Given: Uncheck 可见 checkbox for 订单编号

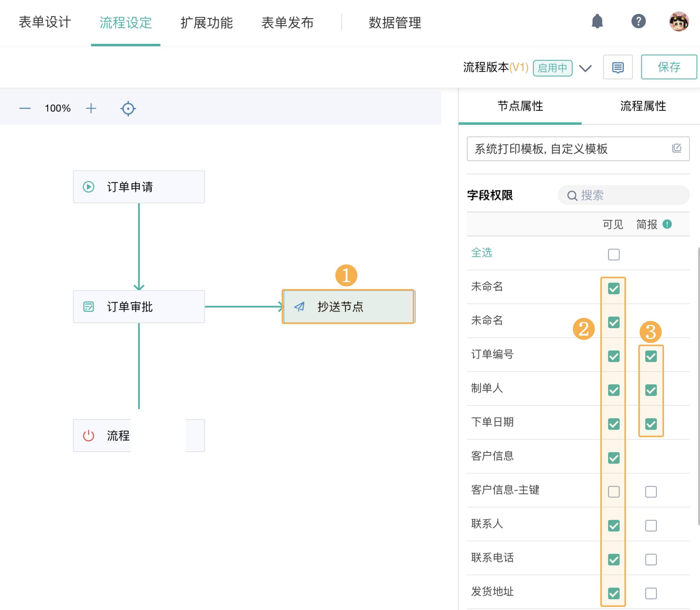Looking at the screenshot, I should [x=614, y=356].
